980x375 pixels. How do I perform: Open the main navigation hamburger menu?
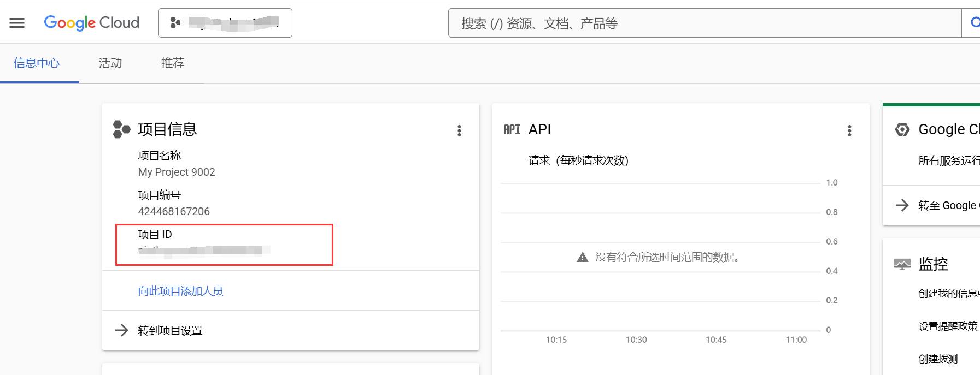[17, 23]
